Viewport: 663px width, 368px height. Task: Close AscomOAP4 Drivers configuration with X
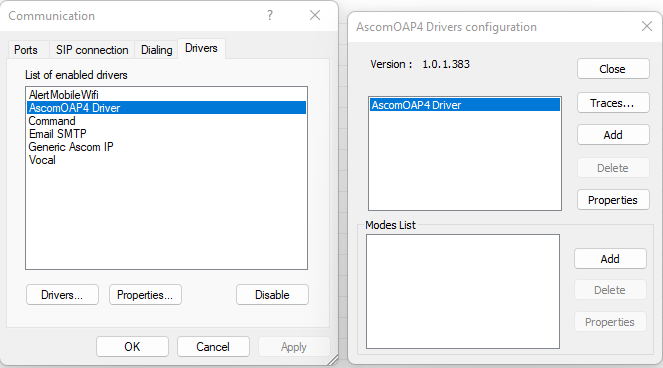[x=647, y=26]
